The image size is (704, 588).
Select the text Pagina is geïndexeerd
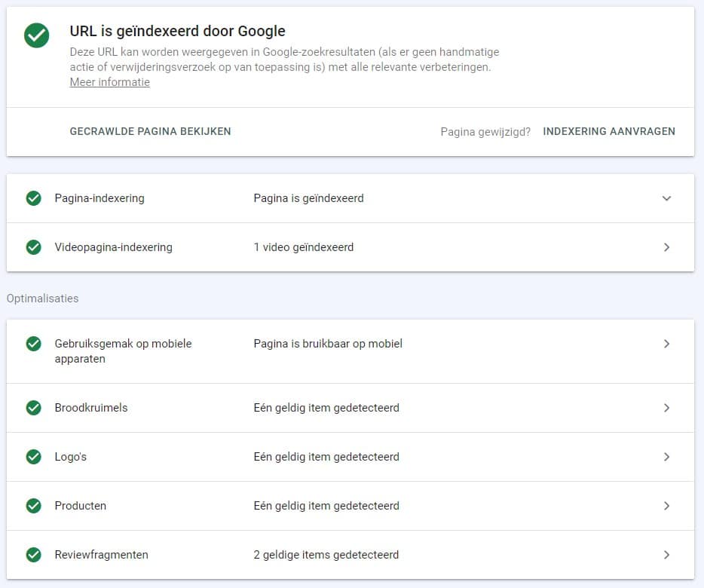point(308,198)
